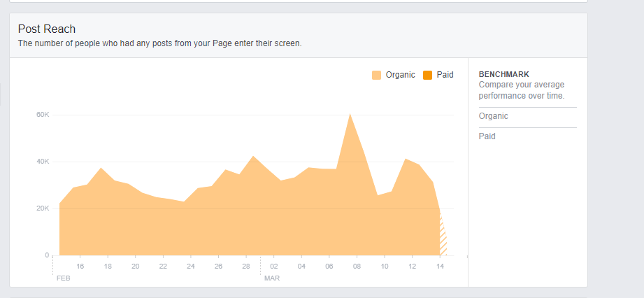The width and height of the screenshot is (644, 298).
Task: Click the 02 date label on the axis
Action: [274, 267]
